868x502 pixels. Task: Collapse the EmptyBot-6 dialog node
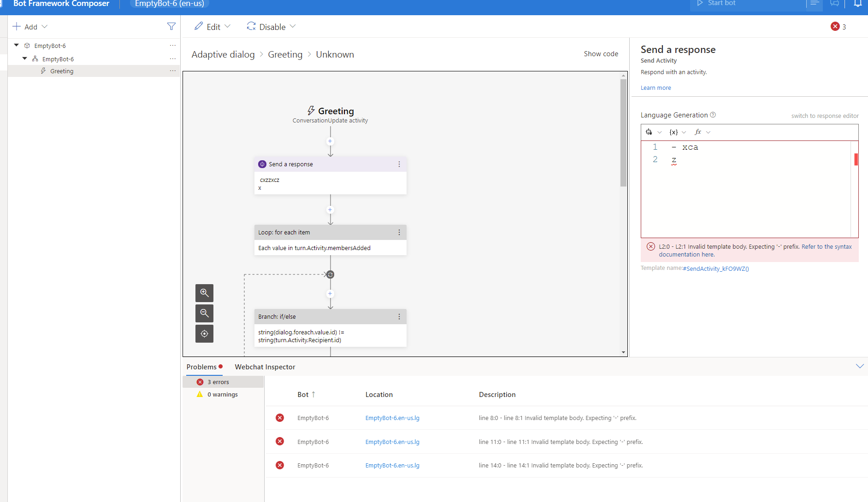pos(25,58)
